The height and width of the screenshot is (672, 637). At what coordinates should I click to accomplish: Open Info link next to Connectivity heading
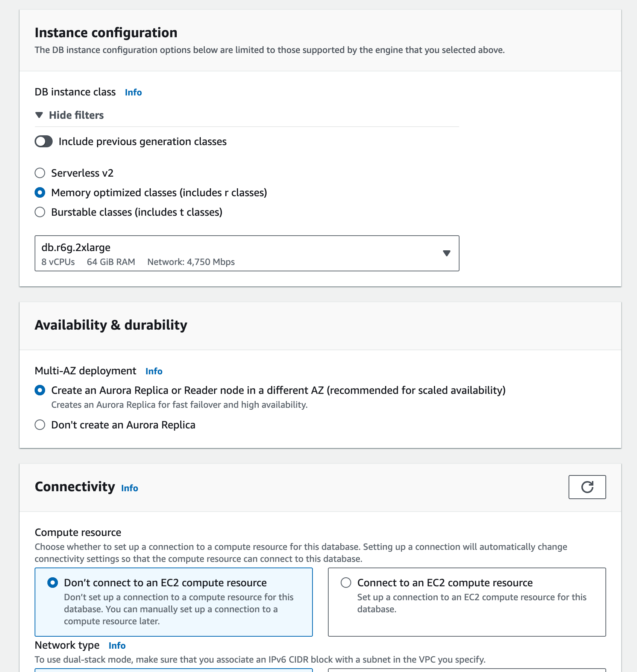129,488
